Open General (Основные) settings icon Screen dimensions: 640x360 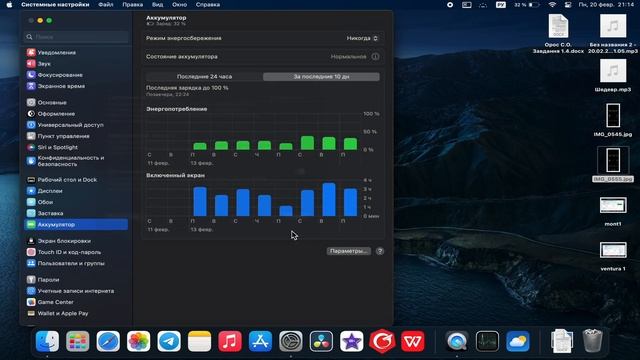[x=31, y=102]
